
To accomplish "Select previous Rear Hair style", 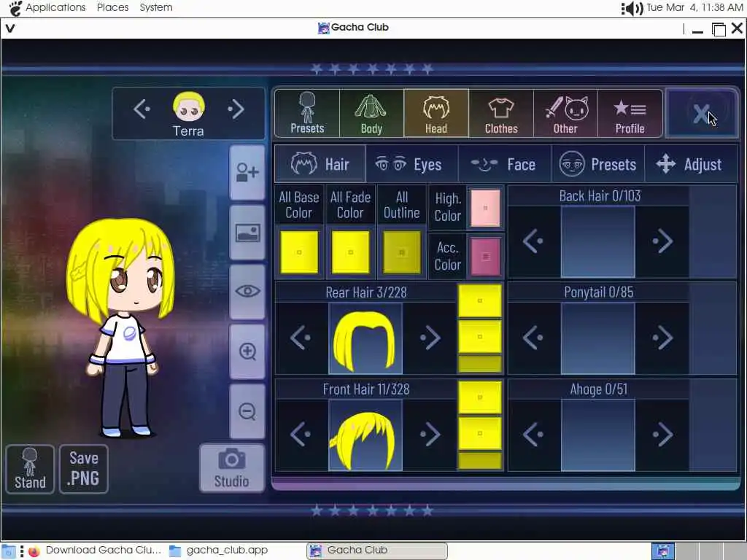I will coord(301,338).
